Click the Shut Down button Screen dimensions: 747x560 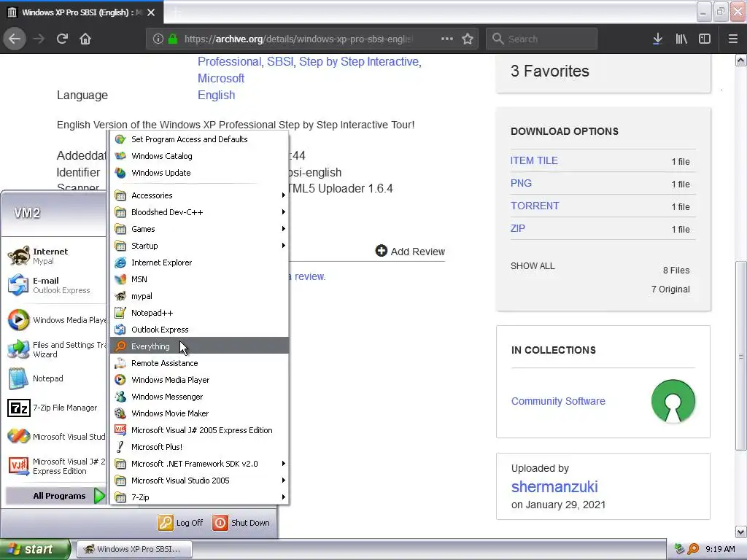[x=241, y=523]
